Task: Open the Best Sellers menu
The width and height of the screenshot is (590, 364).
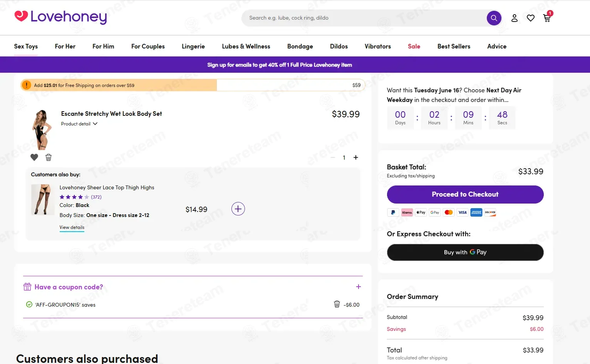Action: point(454,46)
